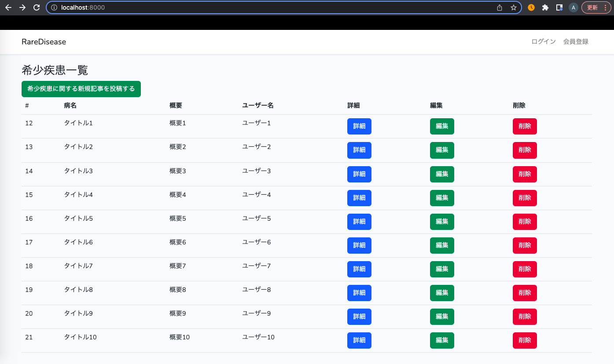Click the clock-shaped extension icon
This screenshot has height=364, width=614.
click(531, 7)
